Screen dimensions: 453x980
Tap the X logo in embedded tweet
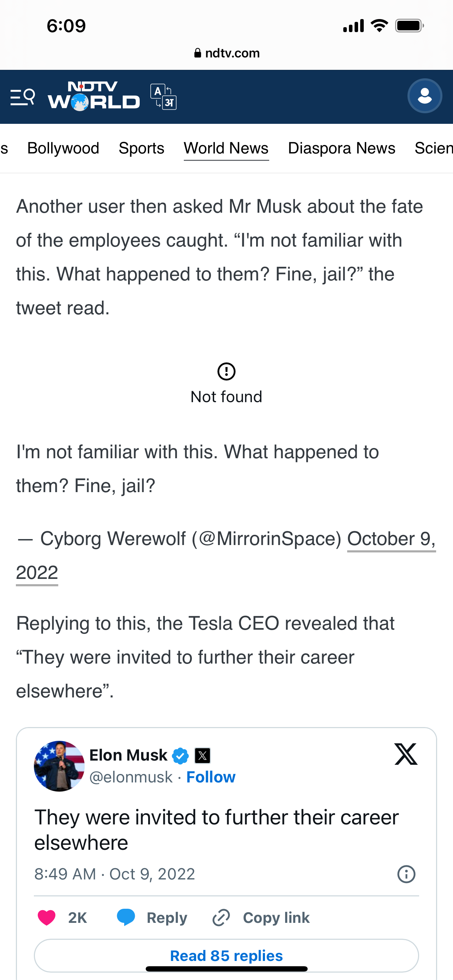point(406,754)
